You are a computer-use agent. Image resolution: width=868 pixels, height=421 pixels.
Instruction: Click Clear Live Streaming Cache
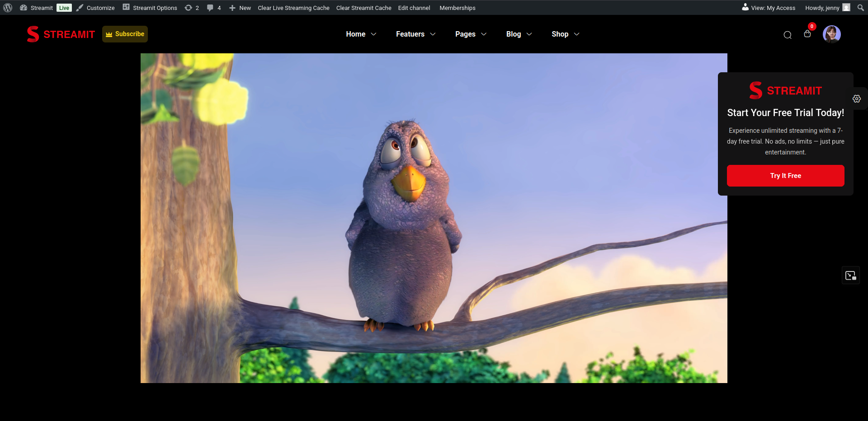tap(293, 8)
